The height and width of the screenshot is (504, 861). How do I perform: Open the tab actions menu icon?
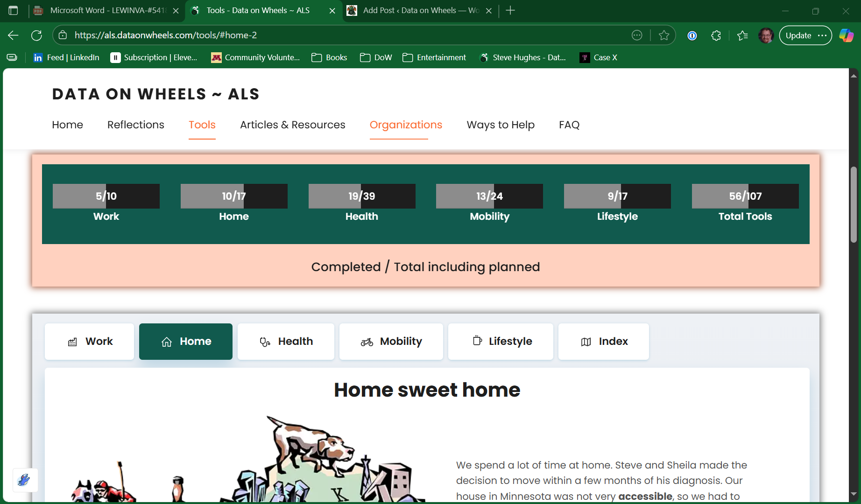[x=13, y=10]
